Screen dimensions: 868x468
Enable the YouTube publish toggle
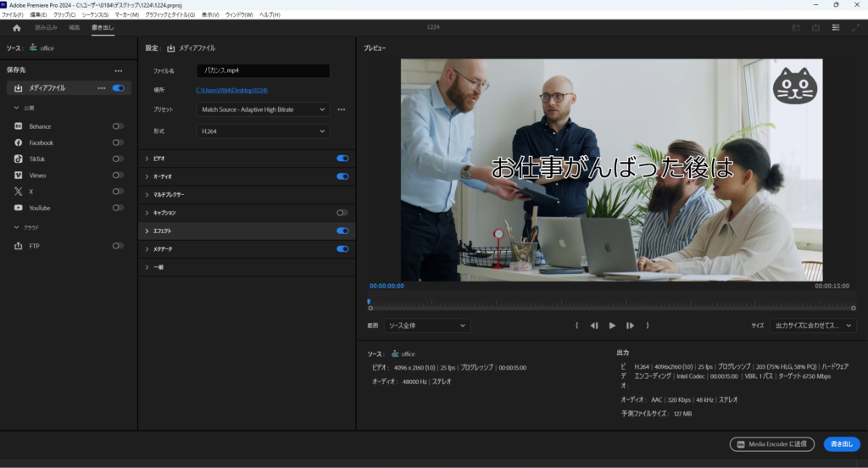coord(118,208)
